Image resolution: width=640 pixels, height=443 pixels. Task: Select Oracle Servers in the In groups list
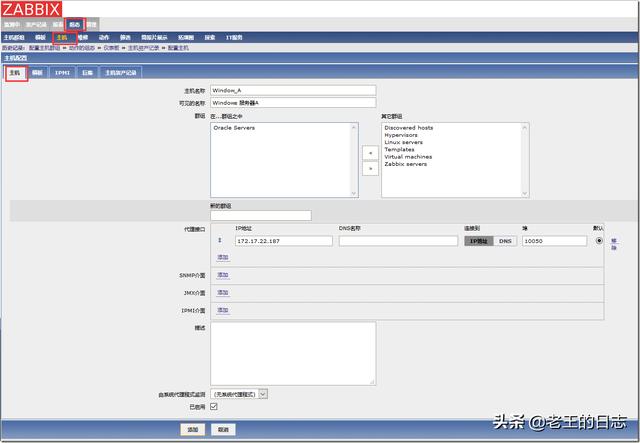click(x=234, y=128)
